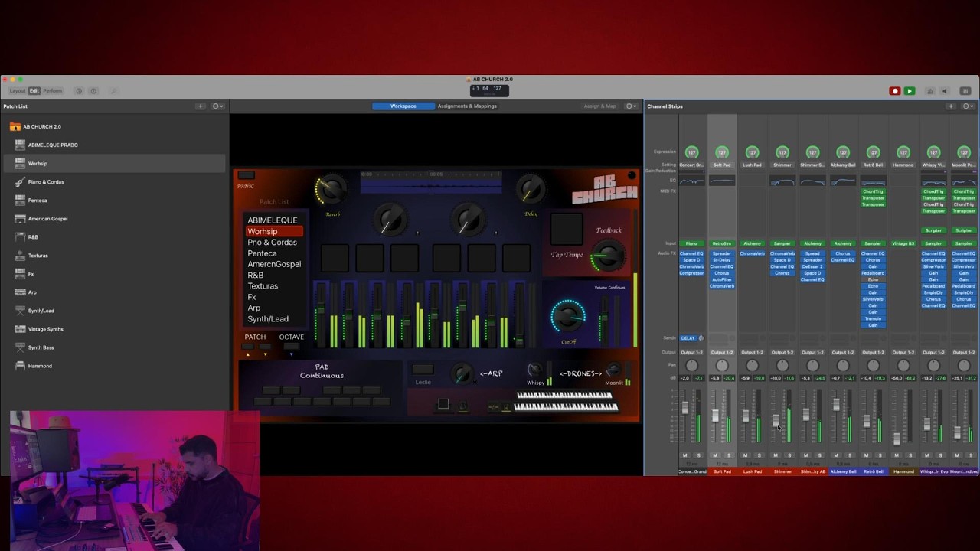Solo the Soft Pad channel strip
The height and width of the screenshot is (551, 980).
click(728, 455)
